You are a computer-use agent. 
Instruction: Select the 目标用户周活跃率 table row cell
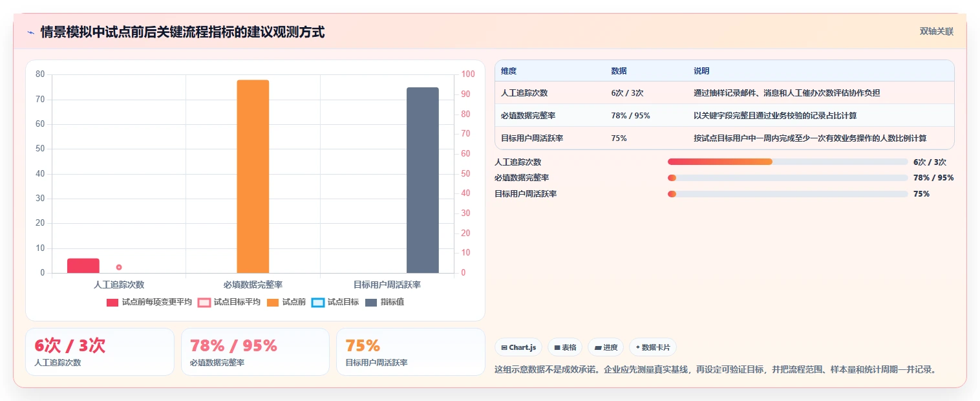(x=532, y=138)
